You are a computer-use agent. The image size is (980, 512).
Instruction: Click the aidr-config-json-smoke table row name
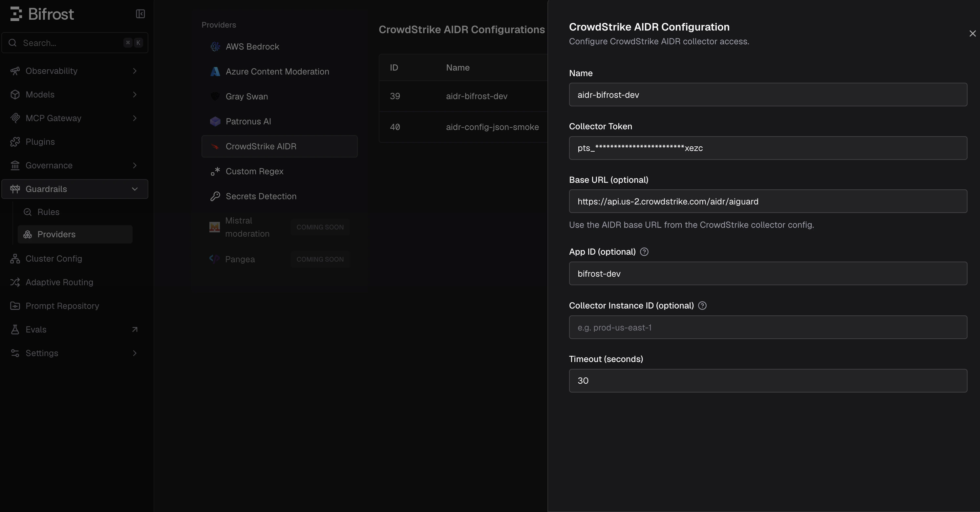pyautogui.click(x=492, y=127)
